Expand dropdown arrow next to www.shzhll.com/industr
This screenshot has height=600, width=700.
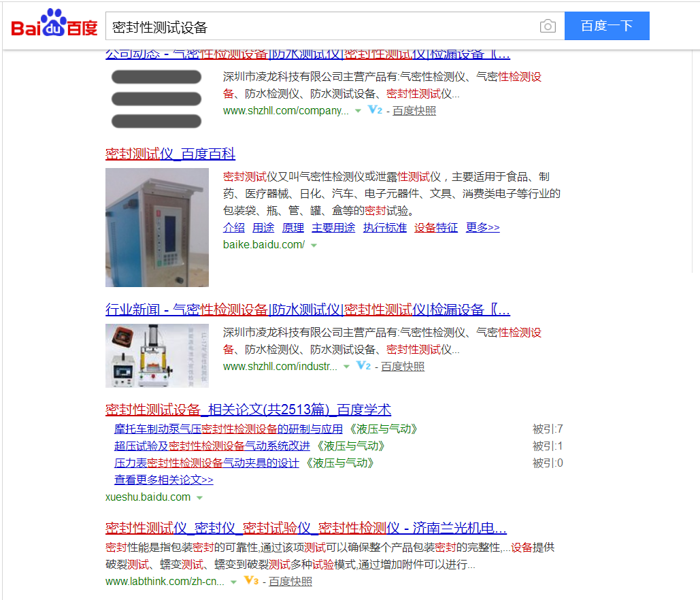(x=346, y=367)
